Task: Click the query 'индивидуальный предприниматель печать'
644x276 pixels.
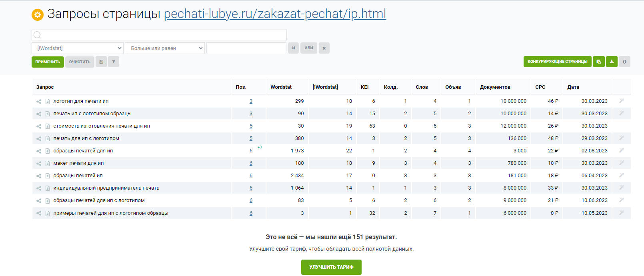Action: [x=106, y=188]
